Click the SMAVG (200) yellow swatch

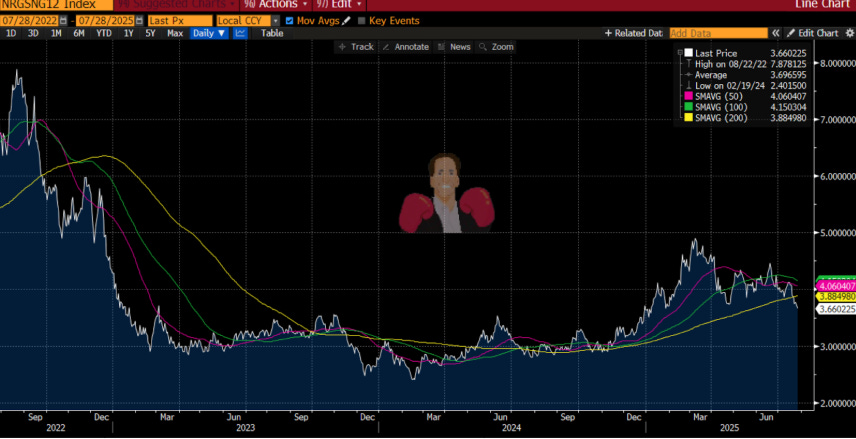[x=688, y=118]
